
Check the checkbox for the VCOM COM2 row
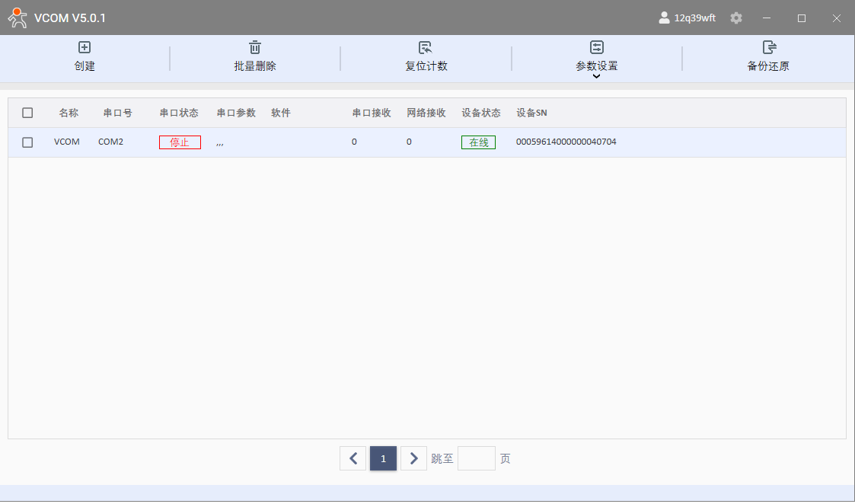(x=27, y=142)
